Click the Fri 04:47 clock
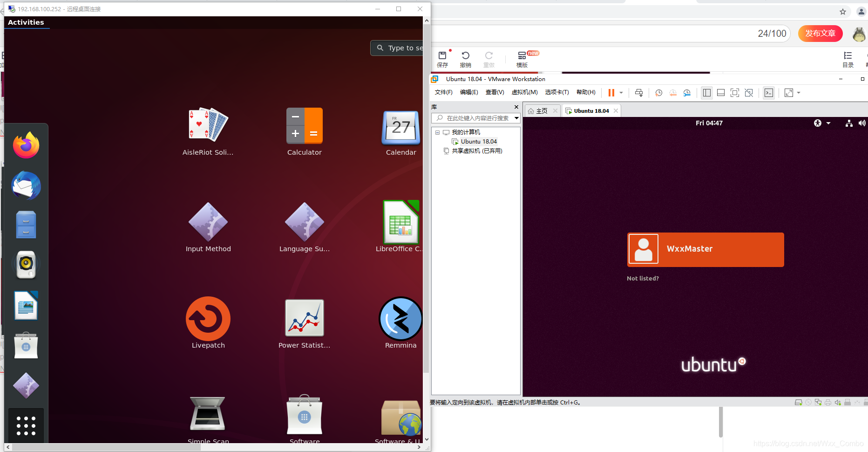Screen dimensions: 868x452 coord(709,123)
